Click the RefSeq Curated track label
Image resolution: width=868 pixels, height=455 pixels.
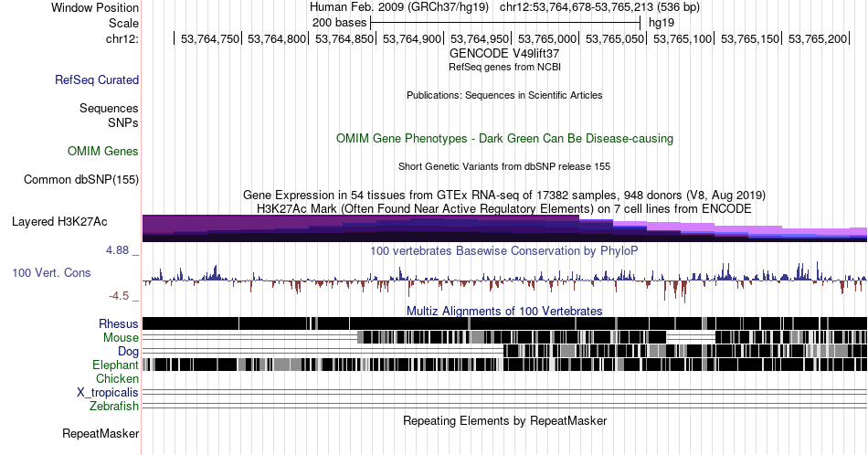click(x=97, y=80)
